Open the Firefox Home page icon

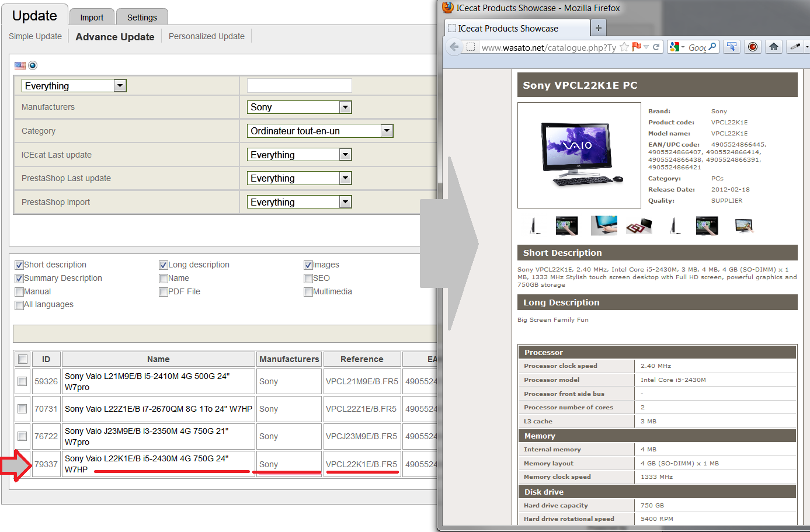pyautogui.click(x=774, y=47)
